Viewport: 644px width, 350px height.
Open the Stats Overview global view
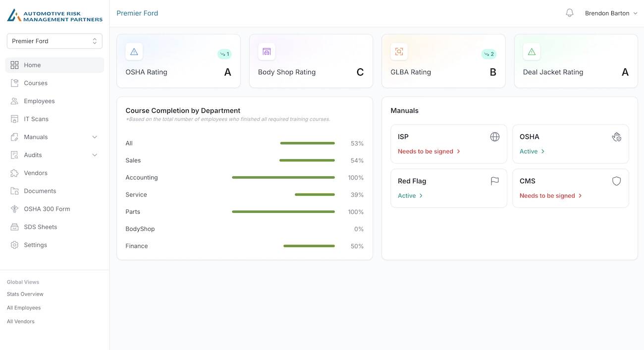pyautogui.click(x=25, y=294)
